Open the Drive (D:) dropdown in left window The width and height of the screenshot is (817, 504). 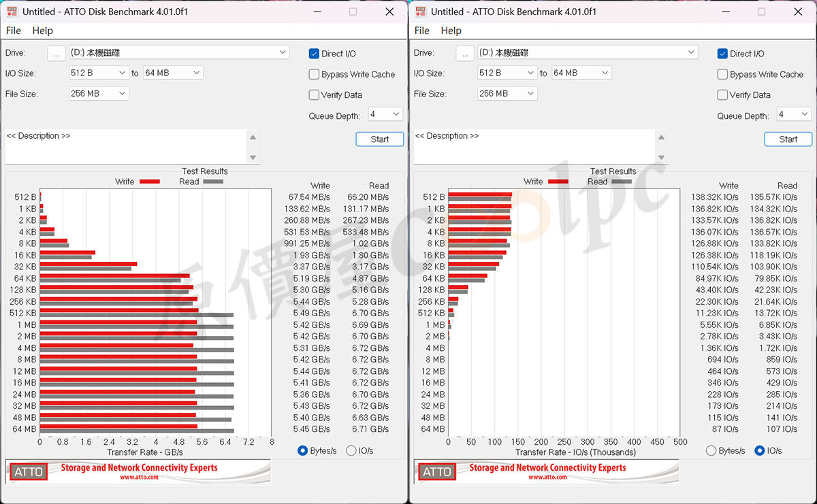pyautogui.click(x=178, y=52)
